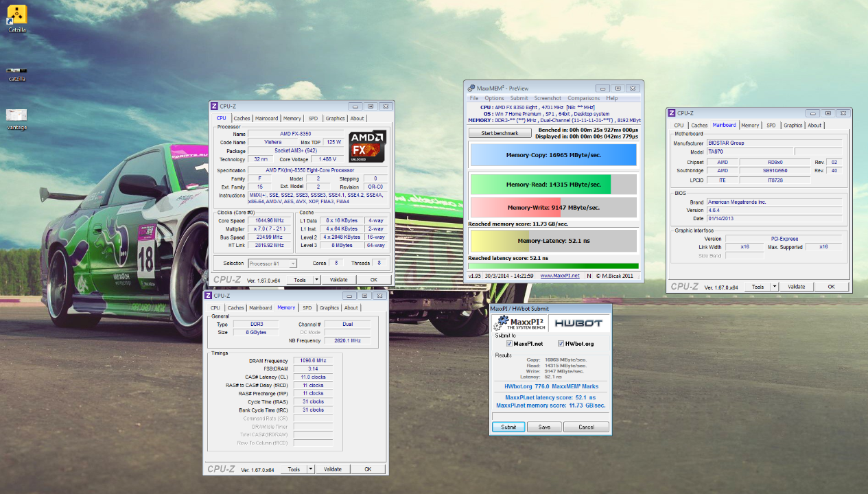This screenshot has width=868, height=494.
Task: Close the CPU-Z Mainboard window
Action: tap(843, 113)
